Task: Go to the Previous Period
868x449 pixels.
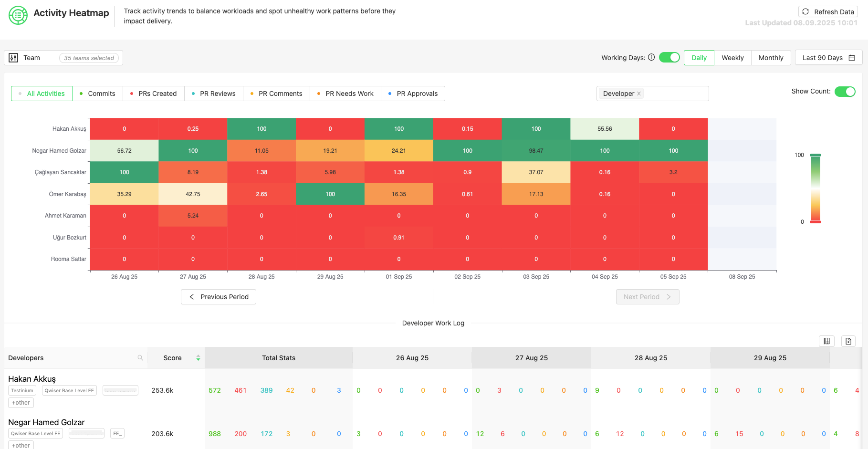Action: [219, 297]
